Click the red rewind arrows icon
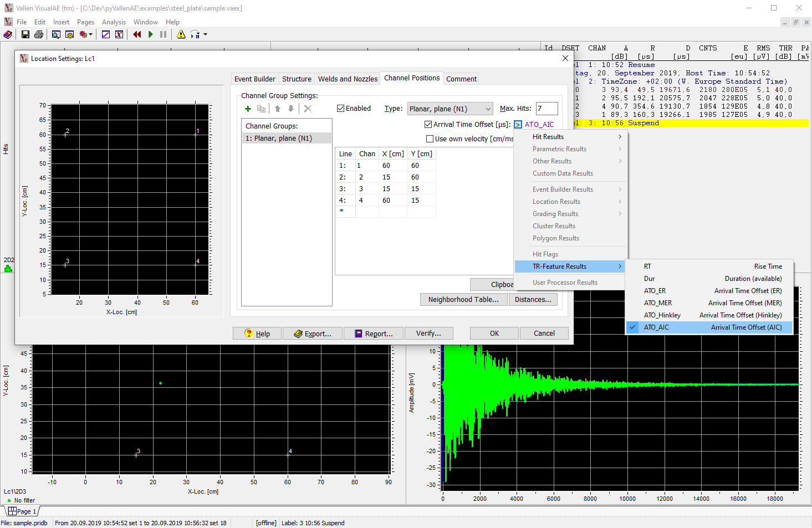 [137, 34]
